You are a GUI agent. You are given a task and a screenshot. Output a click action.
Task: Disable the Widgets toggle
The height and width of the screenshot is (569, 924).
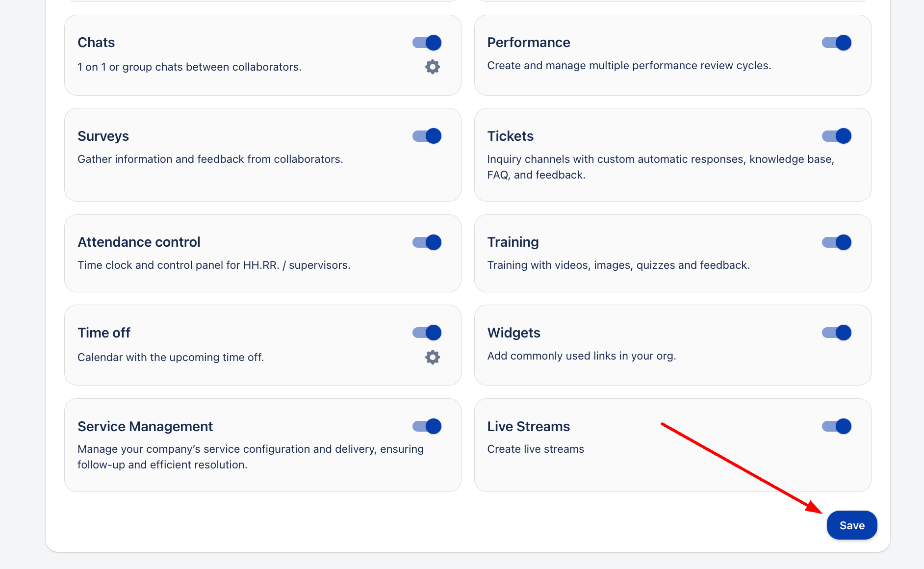(x=837, y=333)
